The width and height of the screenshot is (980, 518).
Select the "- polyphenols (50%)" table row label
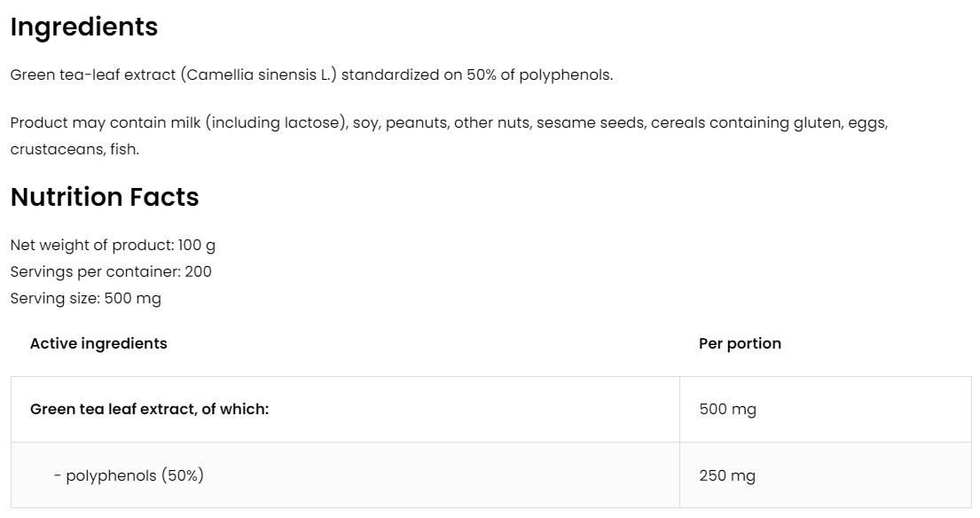click(129, 475)
